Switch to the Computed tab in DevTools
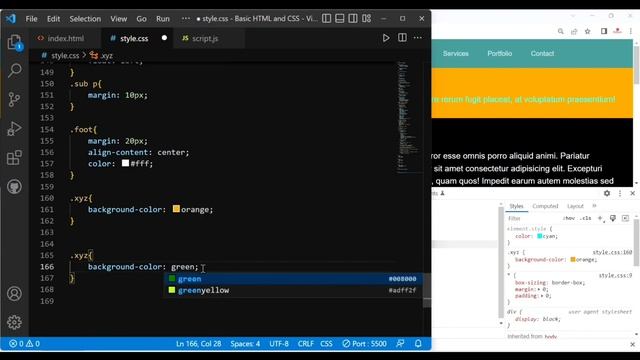This screenshot has height=360, width=640. pyautogui.click(x=545, y=206)
